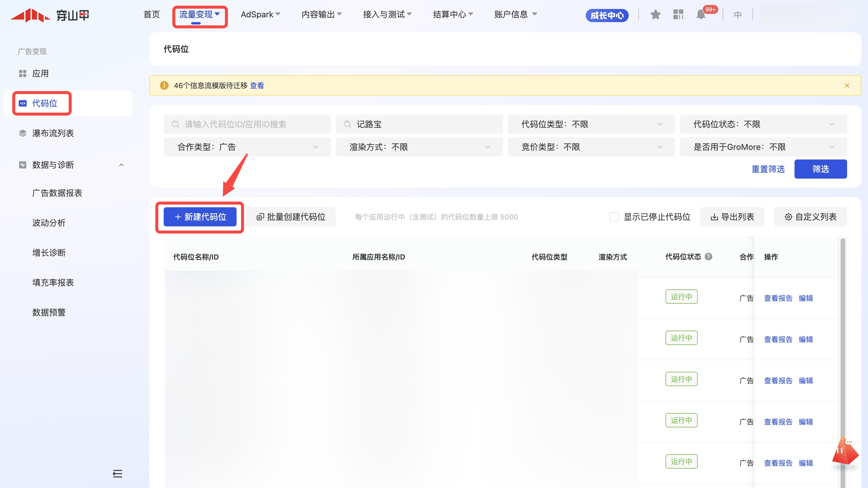
Task: Open 是否用于GroMore dropdown
Action: click(763, 147)
